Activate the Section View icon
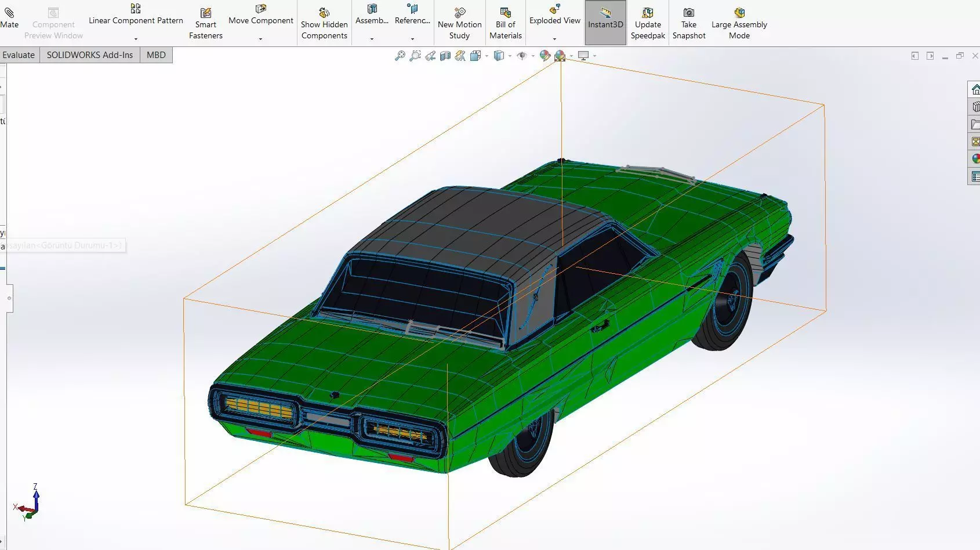980x550 pixels. click(x=445, y=56)
